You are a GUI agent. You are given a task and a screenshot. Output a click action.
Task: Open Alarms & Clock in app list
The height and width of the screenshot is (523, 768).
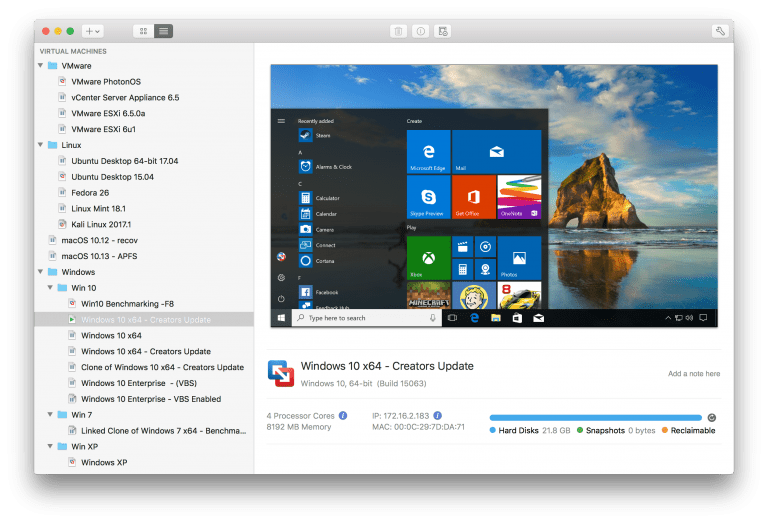click(326, 166)
